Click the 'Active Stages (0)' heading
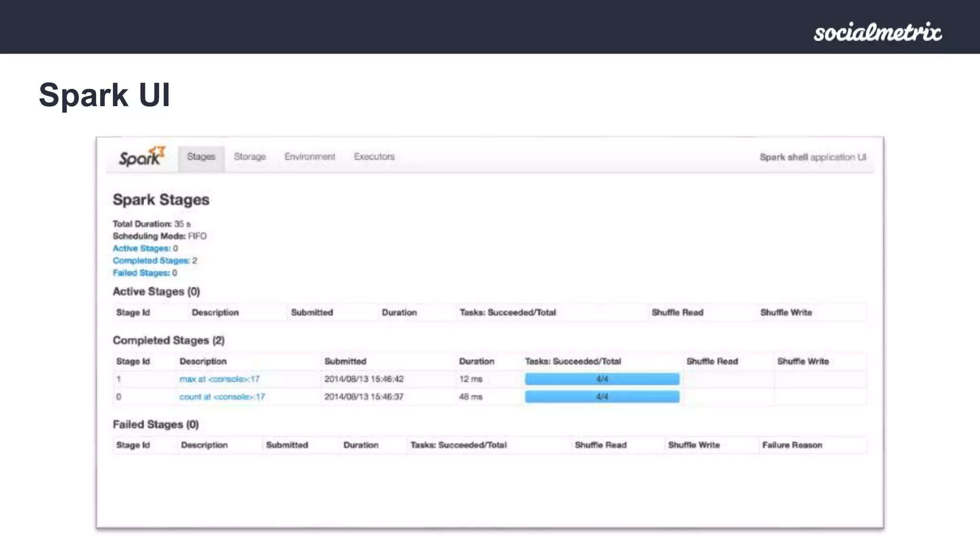 pos(156,292)
